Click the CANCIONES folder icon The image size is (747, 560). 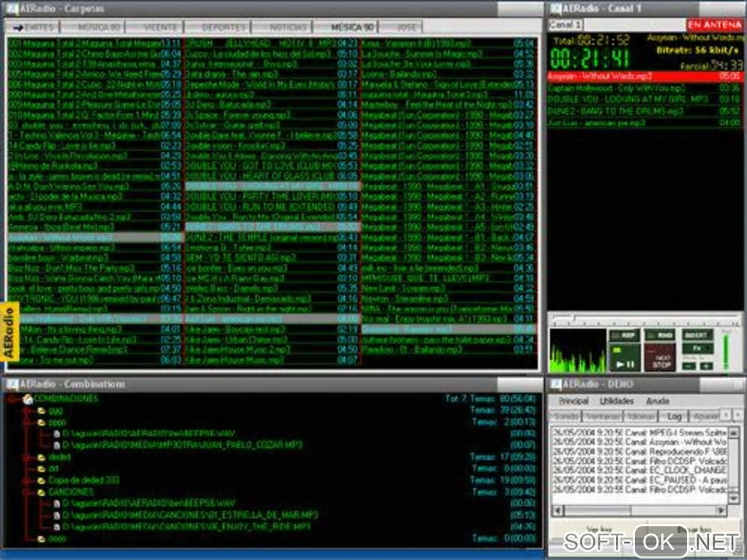click(x=42, y=492)
